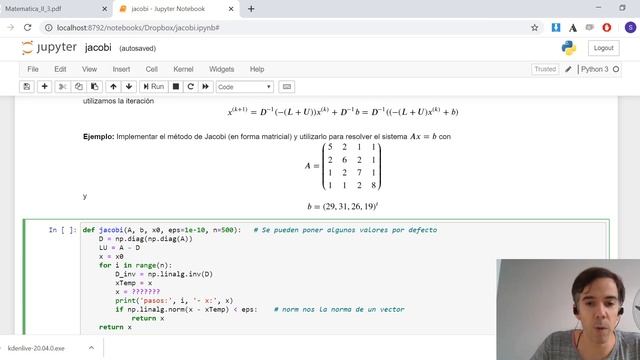Screen dimensions: 640x360
Task: Click the gray extension icon next to A
Action: point(589,27)
